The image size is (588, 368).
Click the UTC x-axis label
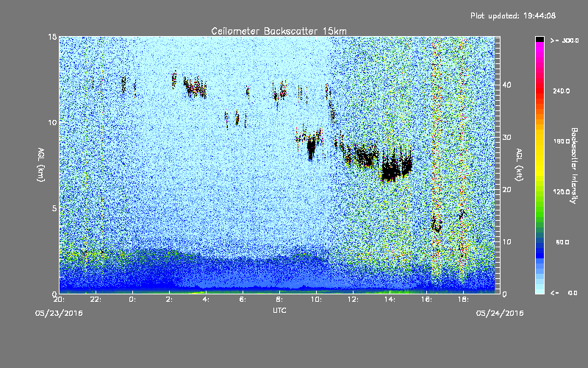coord(279,310)
